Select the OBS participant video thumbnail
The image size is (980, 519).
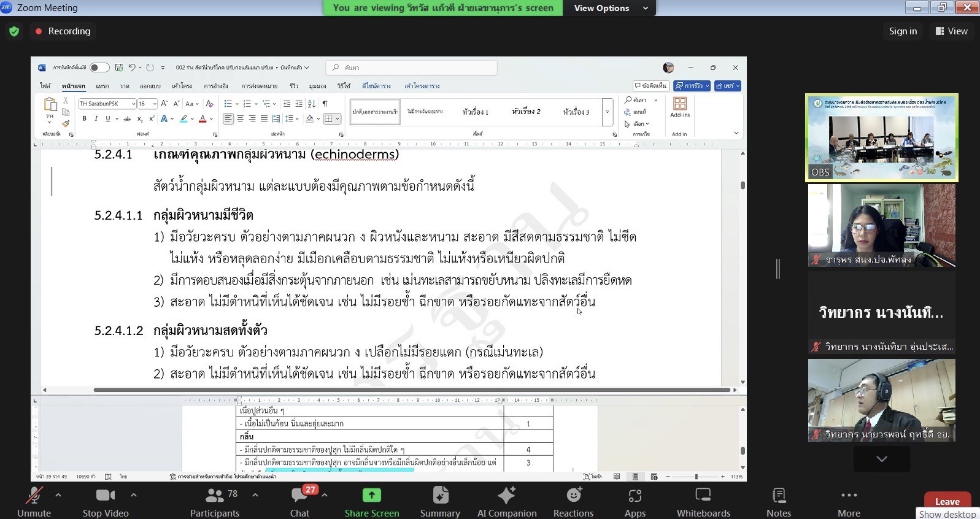(x=882, y=137)
